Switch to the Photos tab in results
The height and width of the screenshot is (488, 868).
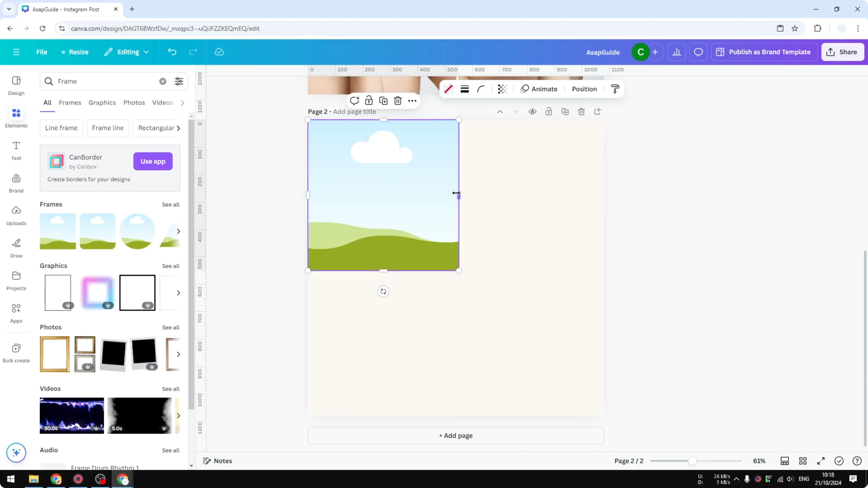[x=134, y=103]
